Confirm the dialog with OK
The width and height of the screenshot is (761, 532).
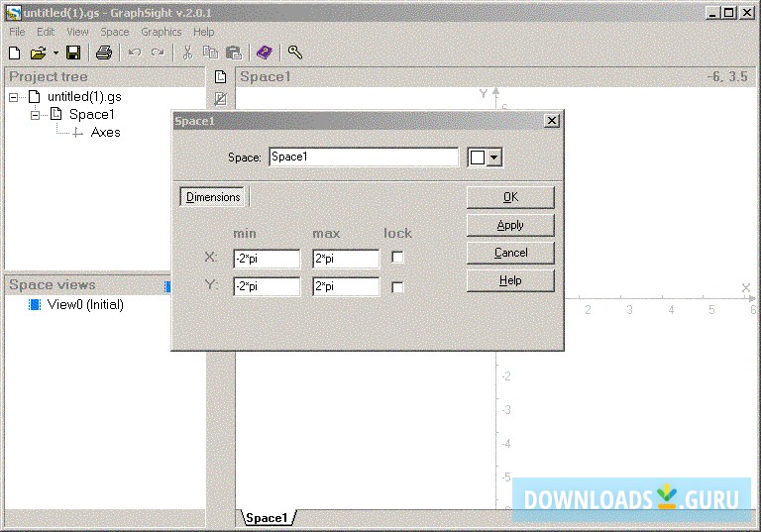(x=510, y=197)
